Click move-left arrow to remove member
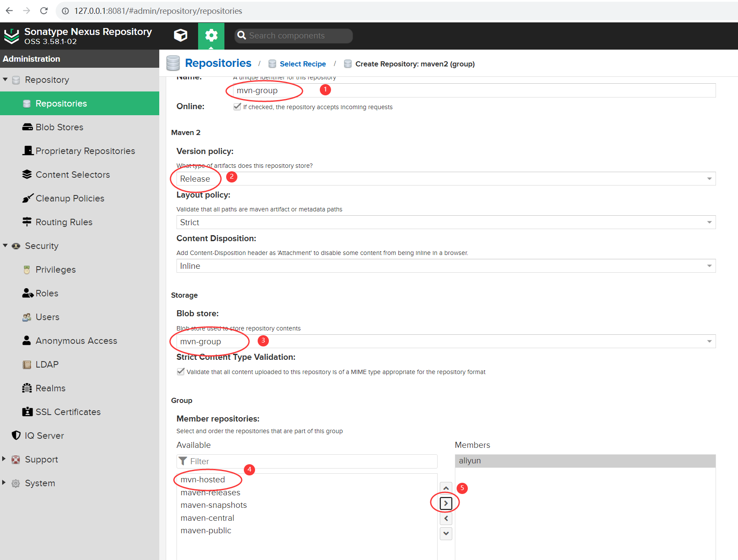Screen dimensions: 738x560 tap(446, 518)
